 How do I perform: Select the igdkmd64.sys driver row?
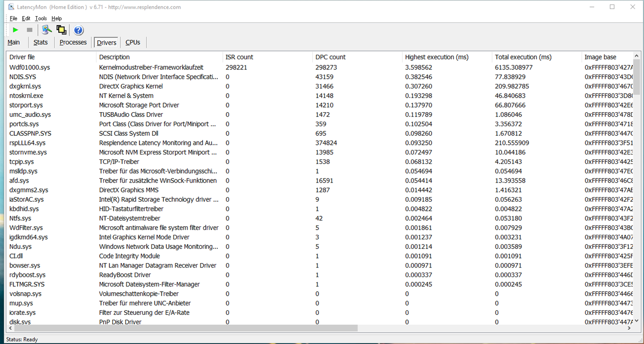point(319,237)
